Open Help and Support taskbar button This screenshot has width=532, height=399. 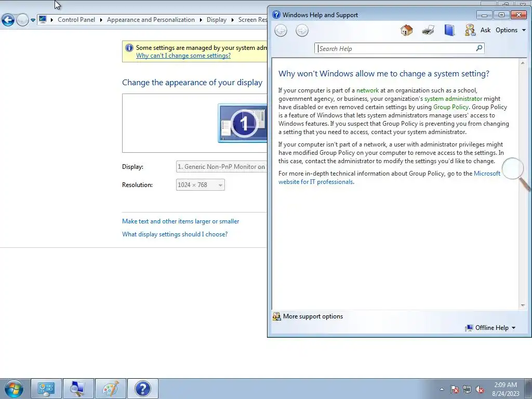pos(143,389)
